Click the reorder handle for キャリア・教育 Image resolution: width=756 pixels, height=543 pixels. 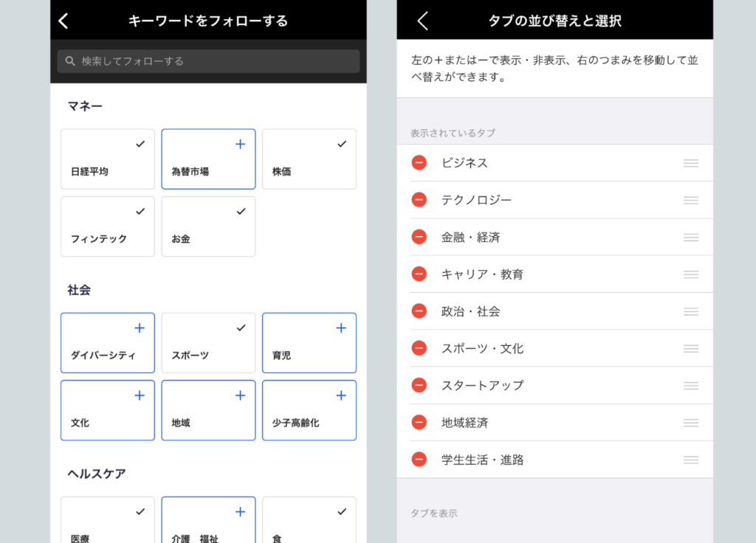tap(691, 274)
